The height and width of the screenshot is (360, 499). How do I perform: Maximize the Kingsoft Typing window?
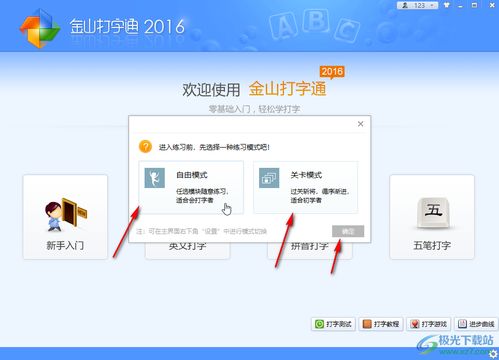click(475, 5)
